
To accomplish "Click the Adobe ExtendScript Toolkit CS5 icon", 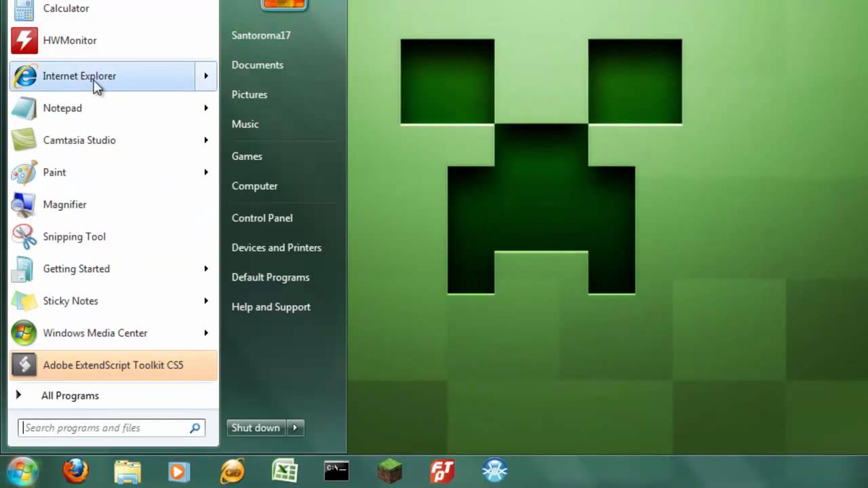I will click(x=24, y=365).
